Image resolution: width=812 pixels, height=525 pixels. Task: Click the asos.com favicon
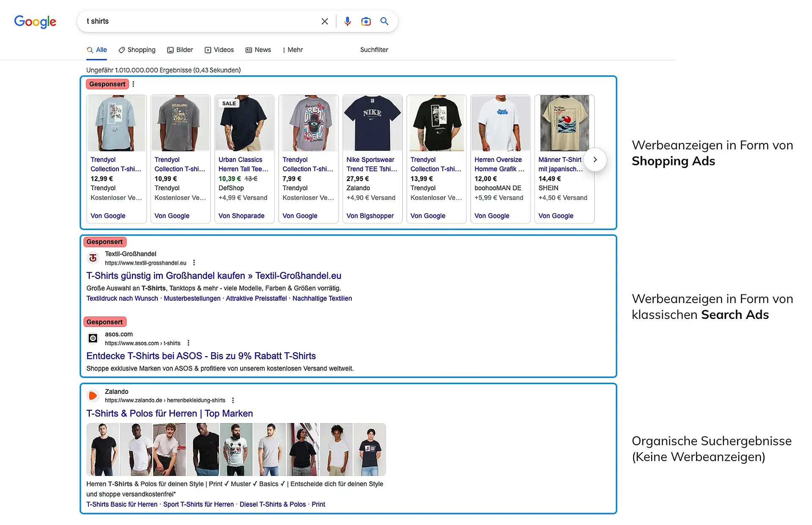tap(93, 338)
